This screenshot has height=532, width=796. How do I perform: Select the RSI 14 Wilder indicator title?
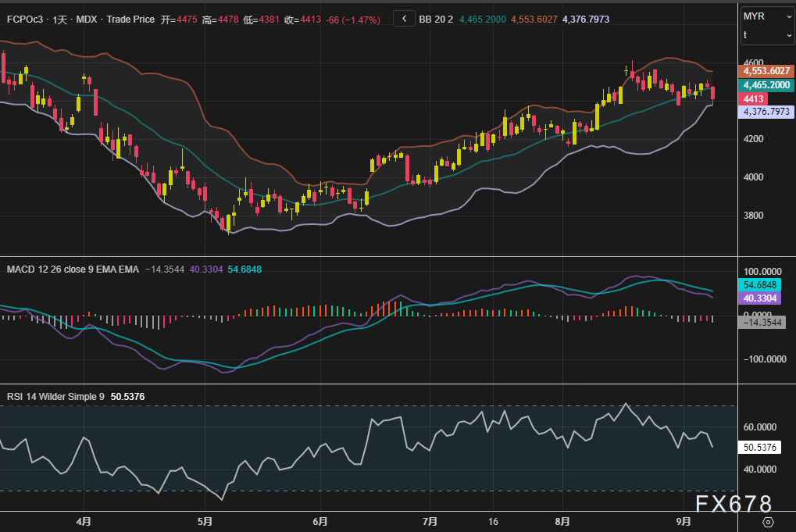click(55, 397)
